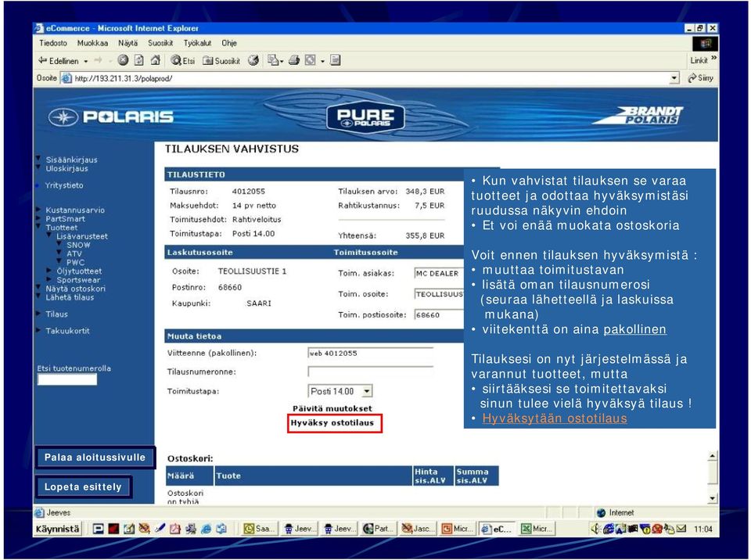Expand the Linkit toolbar chevron
Viewport: 751px width, 560px height.
pos(713,59)
